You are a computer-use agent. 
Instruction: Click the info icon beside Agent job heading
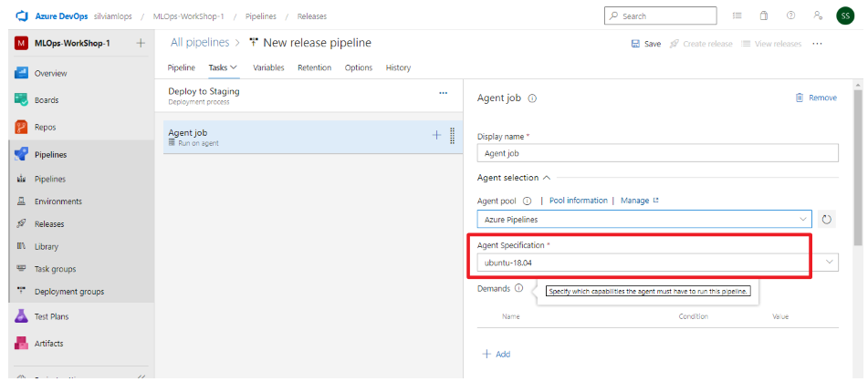tap(532, 98)
